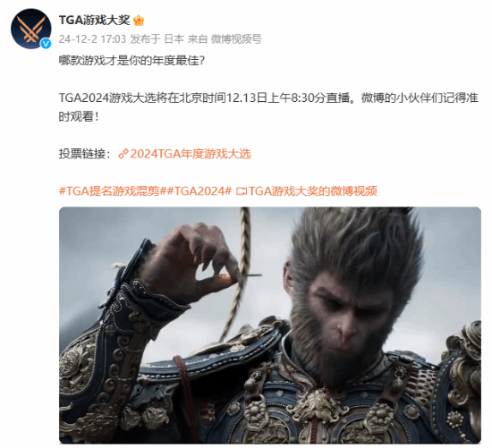Click the 时观看! line of the post
Screen dimensions: 492x448
coord(79,117)
